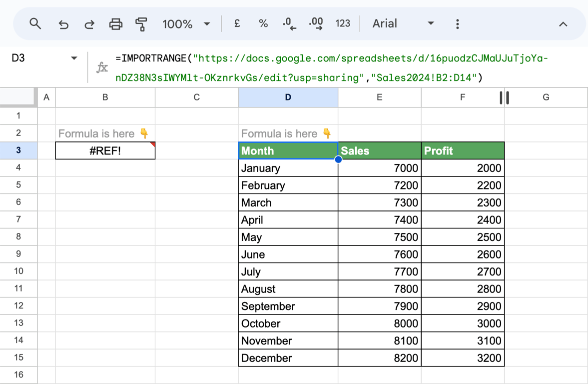
Task: Select the September cell
Action: coord(288,306)
